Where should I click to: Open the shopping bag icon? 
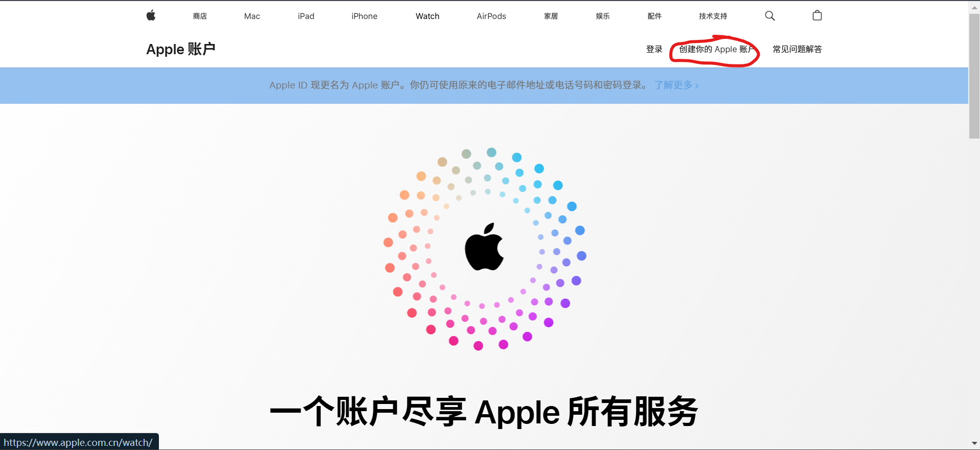[817, 15]
